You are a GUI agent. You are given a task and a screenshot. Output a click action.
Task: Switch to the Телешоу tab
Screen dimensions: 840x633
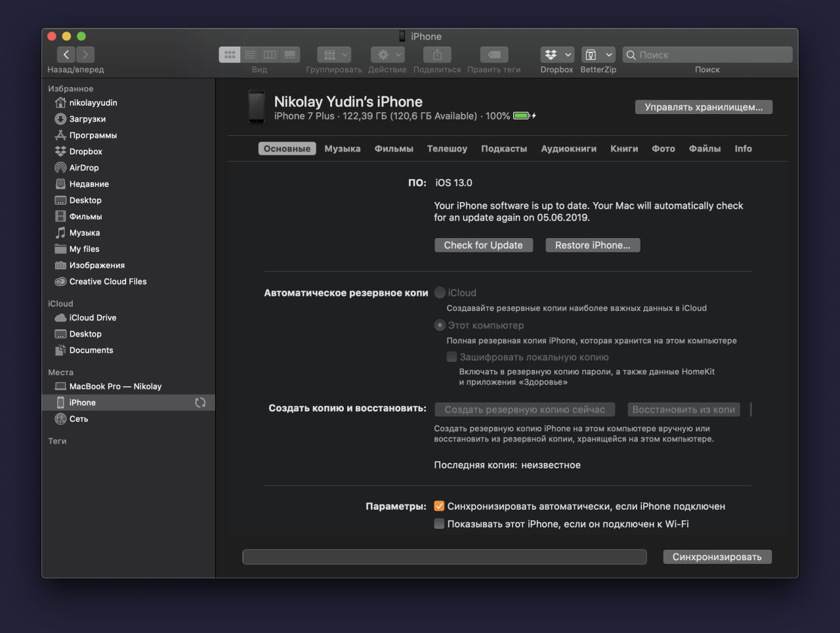[447, 149]
